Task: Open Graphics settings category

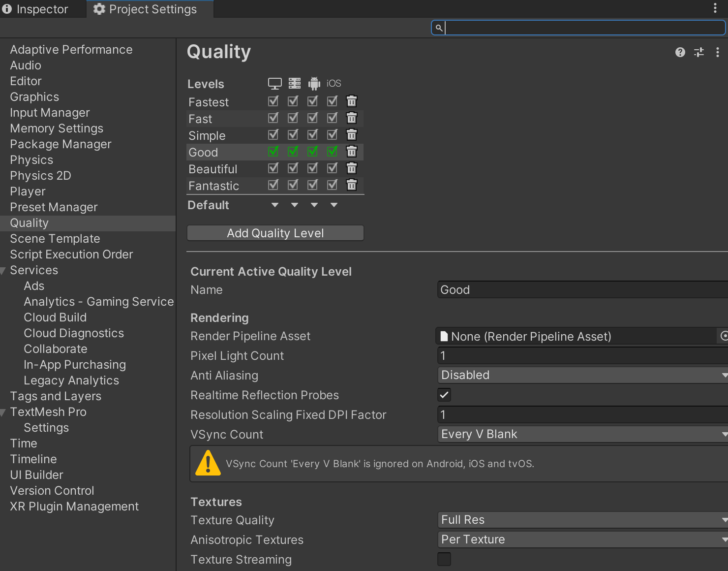Action: [34, 97]
